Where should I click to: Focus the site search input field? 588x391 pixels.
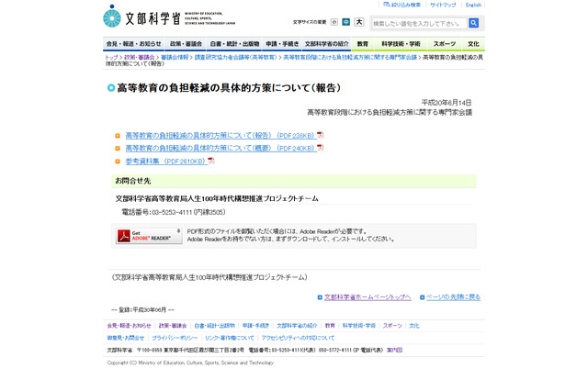pyautogui.click(x=419, y=23)
